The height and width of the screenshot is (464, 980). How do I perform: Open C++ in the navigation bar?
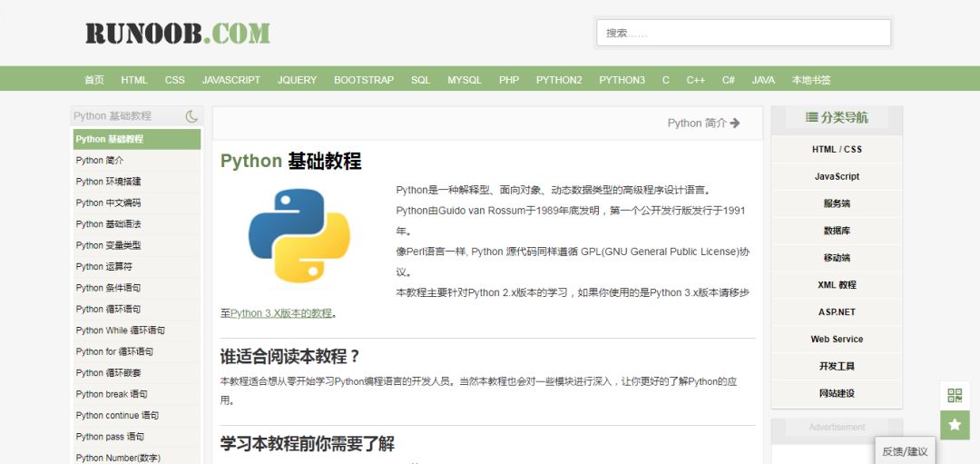(x=696, y=80)
